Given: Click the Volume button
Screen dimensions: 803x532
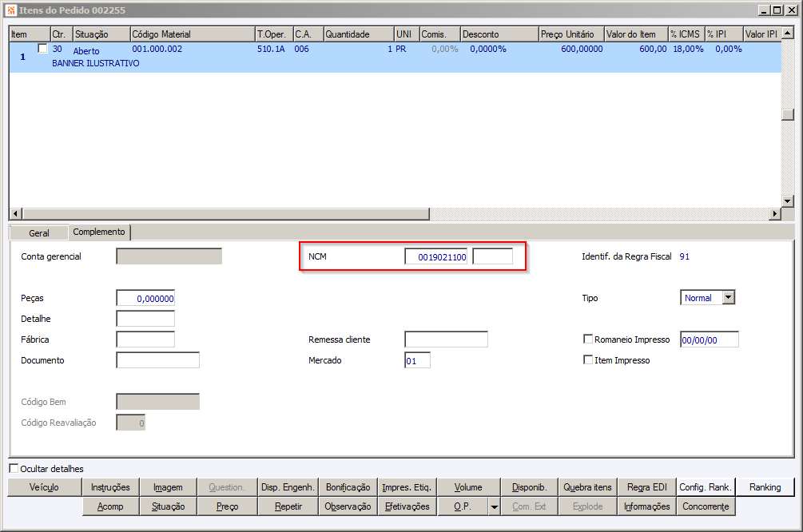Looking at the screenshot, I should coord(468,487).
